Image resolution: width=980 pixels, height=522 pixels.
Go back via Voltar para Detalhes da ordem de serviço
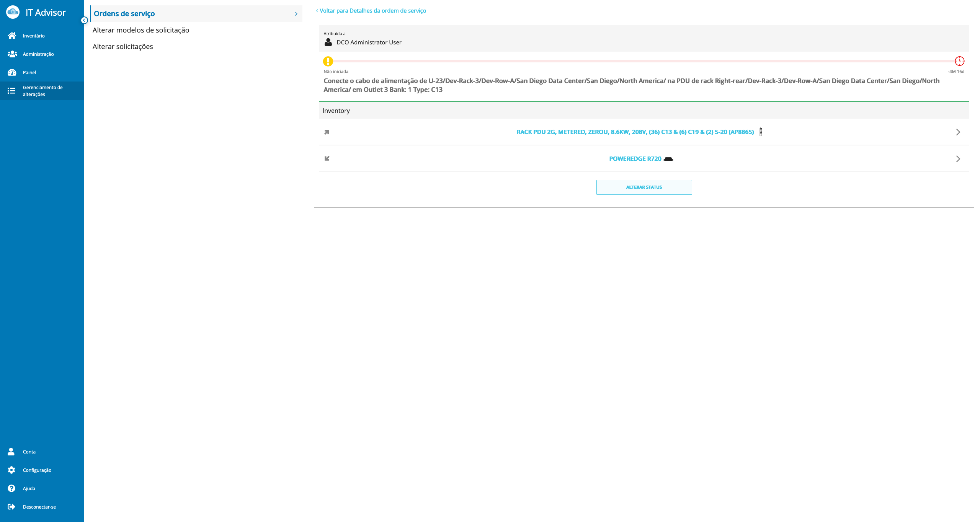coord(371,11)
